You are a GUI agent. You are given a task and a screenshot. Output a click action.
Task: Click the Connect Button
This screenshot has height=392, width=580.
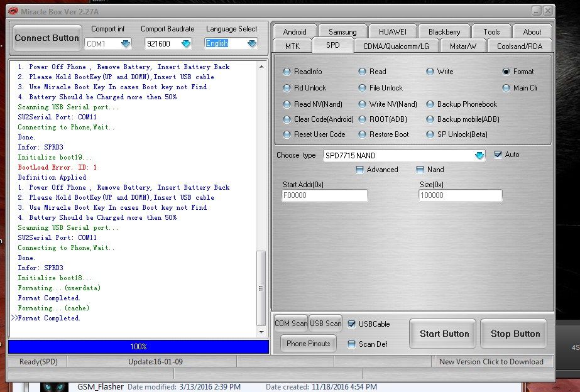point(47,38)
